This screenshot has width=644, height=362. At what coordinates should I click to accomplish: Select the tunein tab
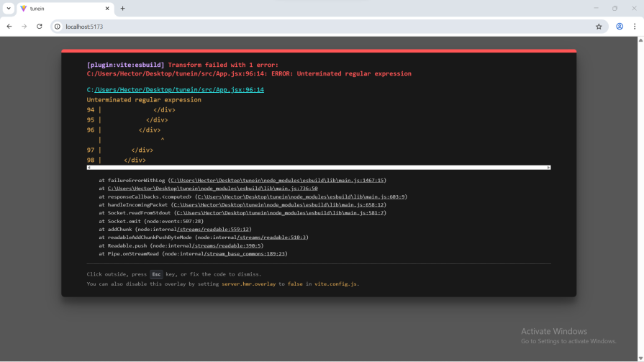point(58,9)
